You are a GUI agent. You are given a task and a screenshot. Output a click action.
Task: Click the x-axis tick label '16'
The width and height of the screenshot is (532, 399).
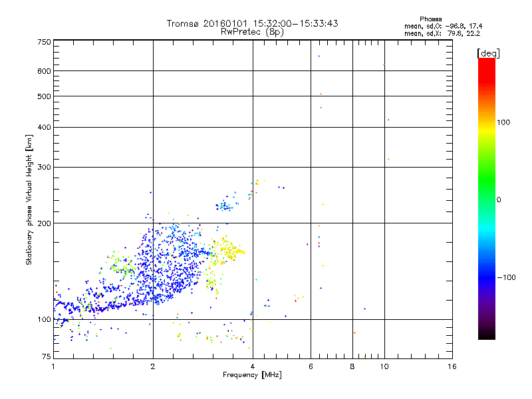452,366
